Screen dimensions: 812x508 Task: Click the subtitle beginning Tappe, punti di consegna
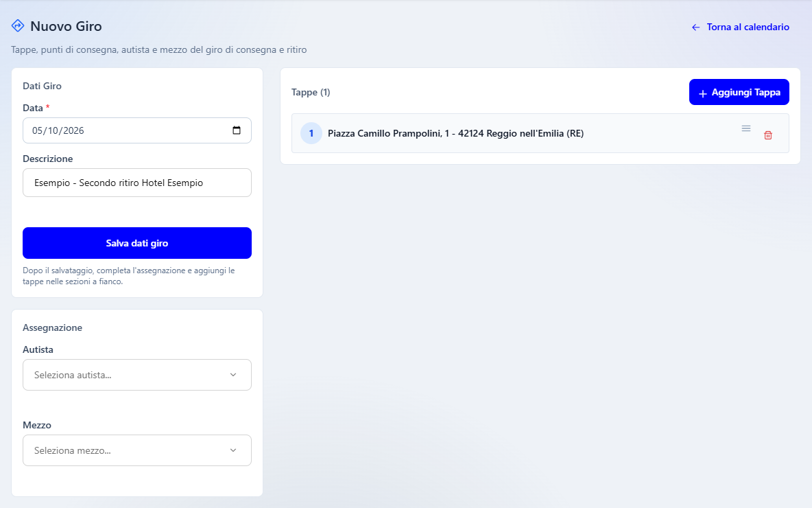click(159, 49)
